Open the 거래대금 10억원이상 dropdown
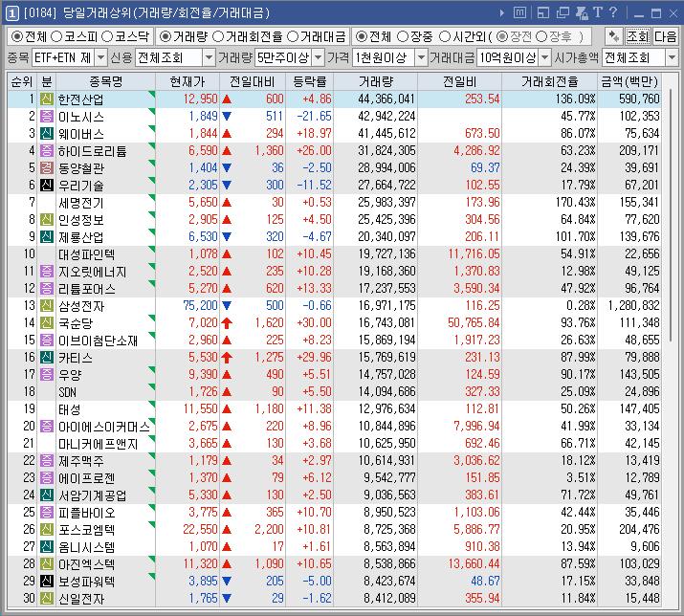 coord(545,57)
